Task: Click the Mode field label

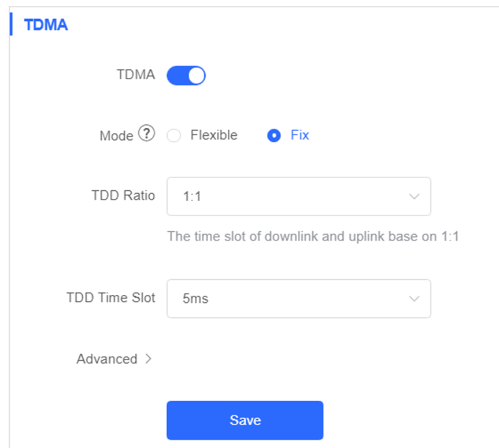Action: (116, 136)
